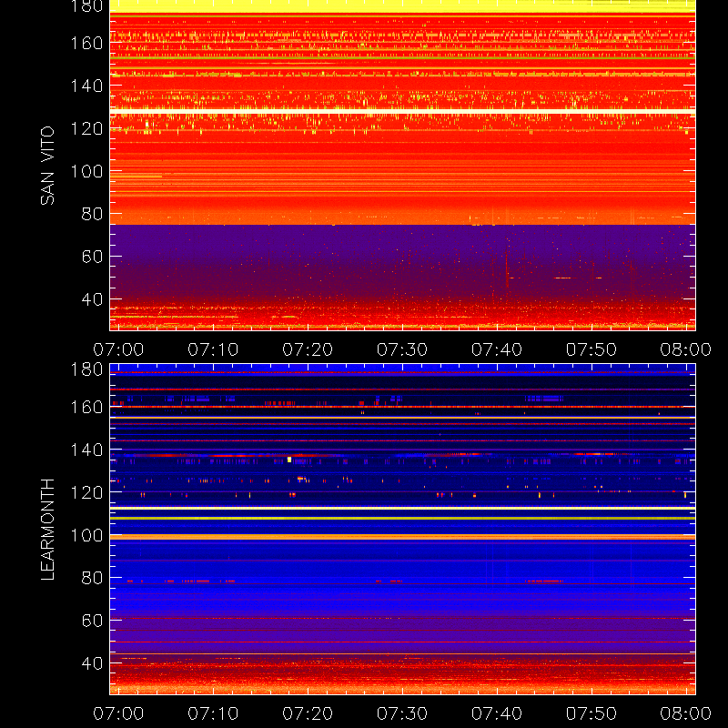Click 07:40 under the Learmonth plot
This screenshot has height=728, width=728.
[497, 713]
